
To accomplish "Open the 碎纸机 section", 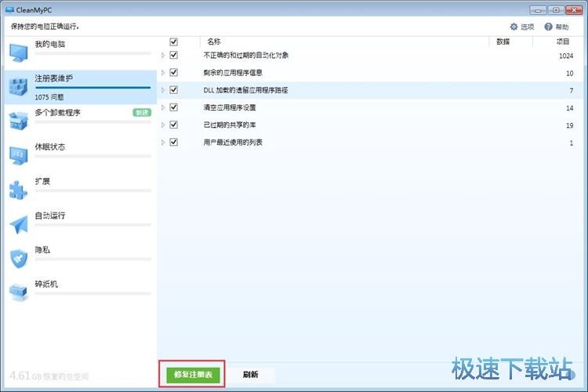I will (x=80, y=293).
